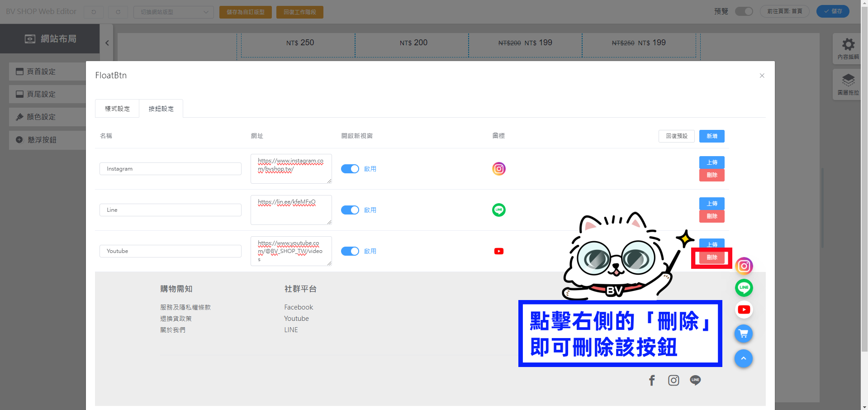868x410 pixels.
Task: Toggle the 預覽 preview switch
Action: click(744, 11)
